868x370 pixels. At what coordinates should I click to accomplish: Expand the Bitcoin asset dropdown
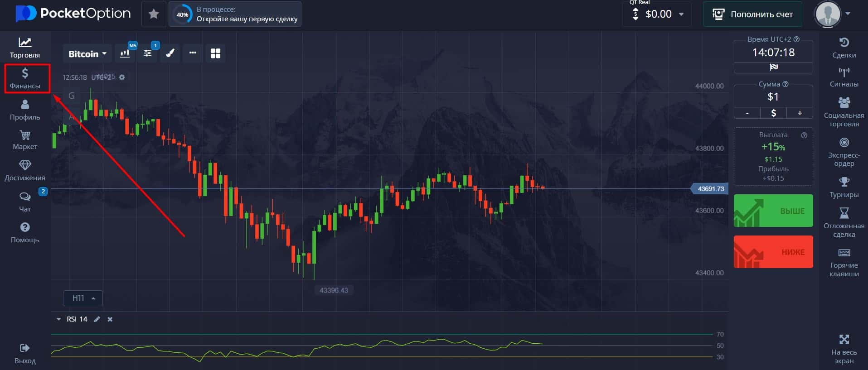87,54
